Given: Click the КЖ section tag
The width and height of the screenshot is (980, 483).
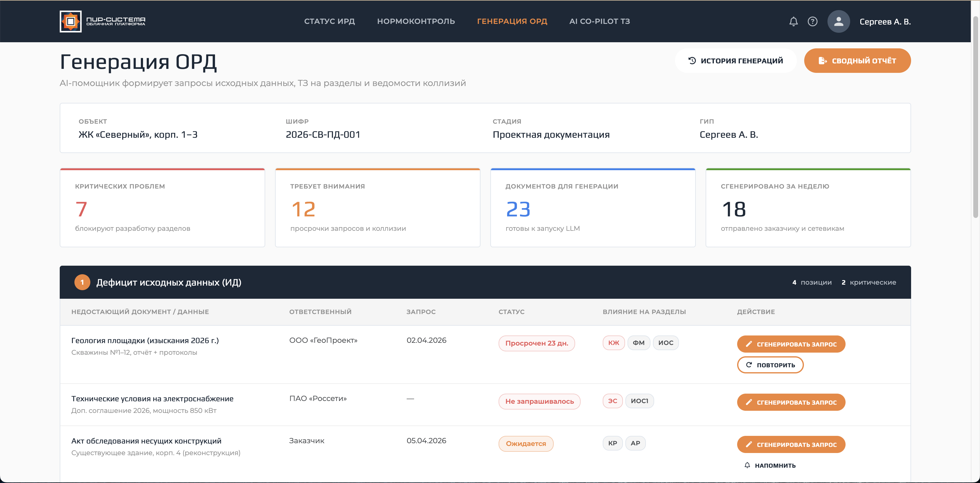Looking at the screenshot, I should coord(613,343).
